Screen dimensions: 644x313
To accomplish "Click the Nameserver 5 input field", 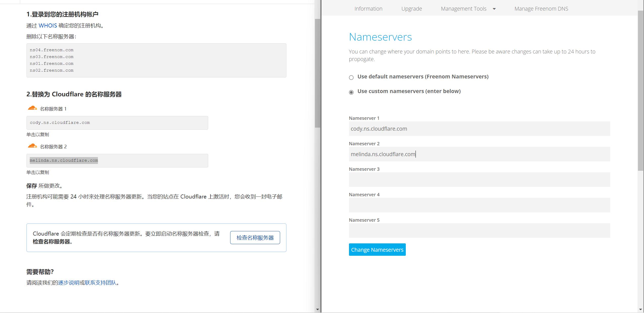I will pyautogui.click(x=479, y=230).
